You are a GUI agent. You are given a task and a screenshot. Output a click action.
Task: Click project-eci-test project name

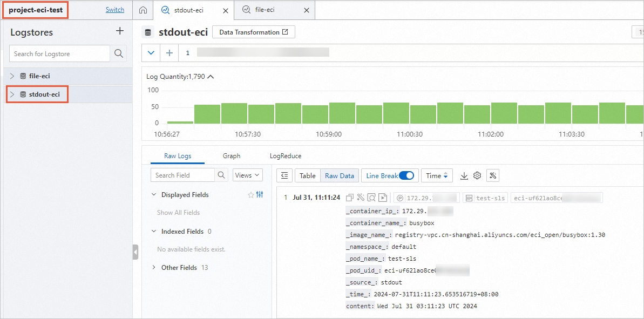(x=36, y=10)
